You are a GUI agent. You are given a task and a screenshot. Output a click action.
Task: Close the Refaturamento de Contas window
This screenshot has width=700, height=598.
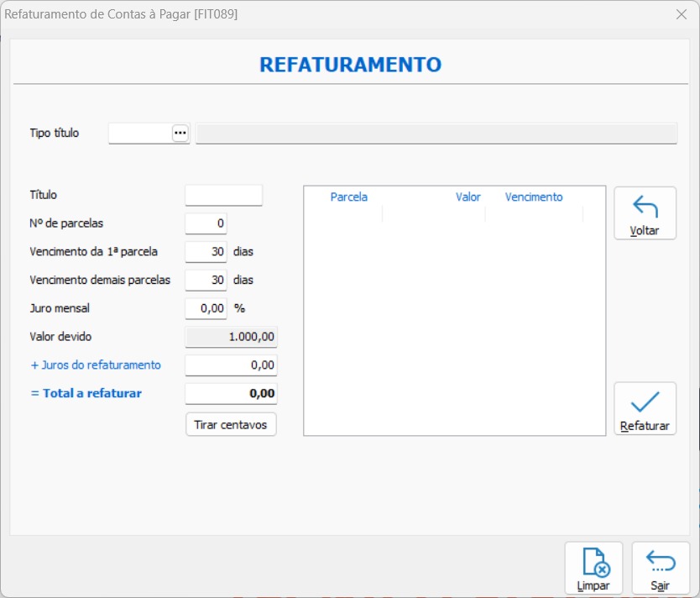(x=682, y=14)
